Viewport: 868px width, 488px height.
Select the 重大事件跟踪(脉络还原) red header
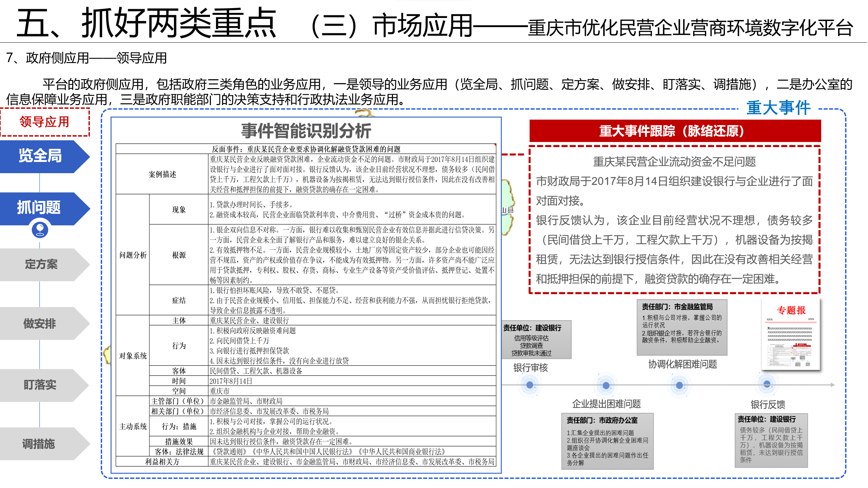click(x=675, y=131)
